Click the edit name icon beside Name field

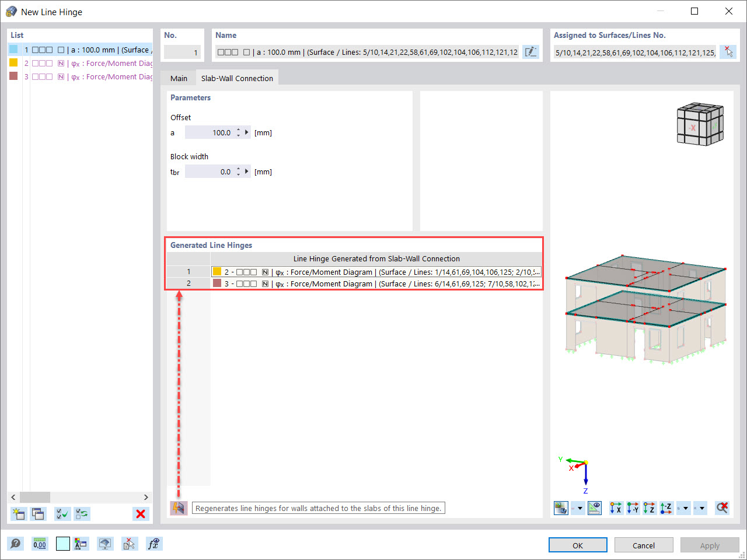tap(530, 52)
